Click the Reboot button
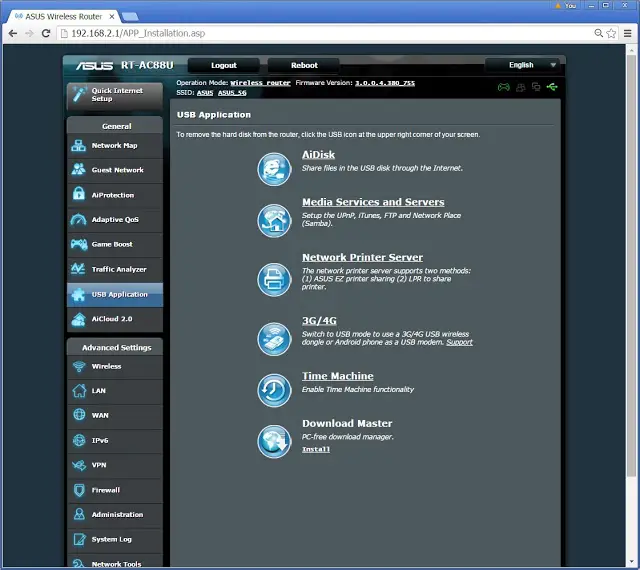640x570 pixels. (x=304, y=65)
